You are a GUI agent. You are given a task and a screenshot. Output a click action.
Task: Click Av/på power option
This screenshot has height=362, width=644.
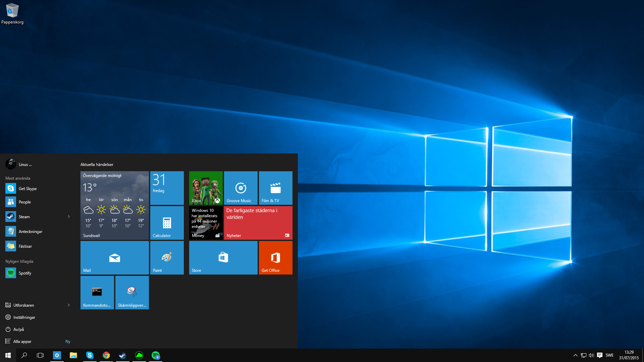18,329
